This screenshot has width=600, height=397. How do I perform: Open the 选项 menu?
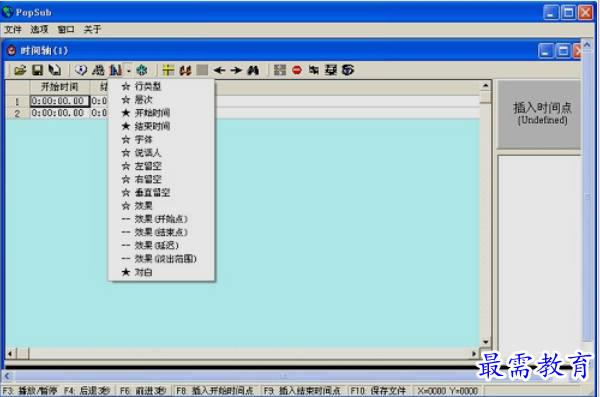(39, 29)
